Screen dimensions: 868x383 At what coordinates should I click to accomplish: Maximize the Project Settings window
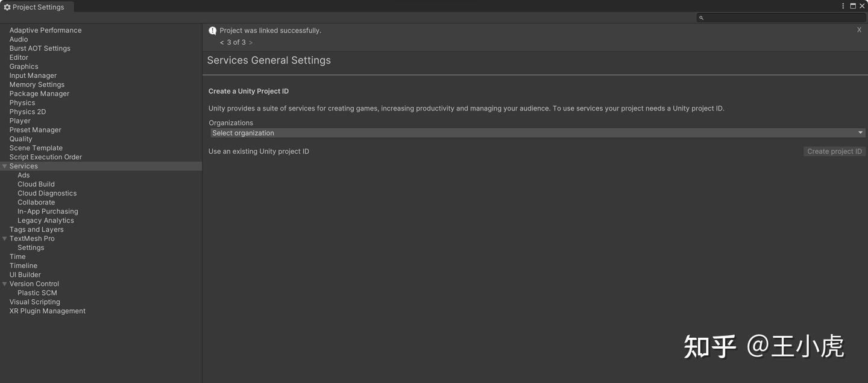pos(853,6)
